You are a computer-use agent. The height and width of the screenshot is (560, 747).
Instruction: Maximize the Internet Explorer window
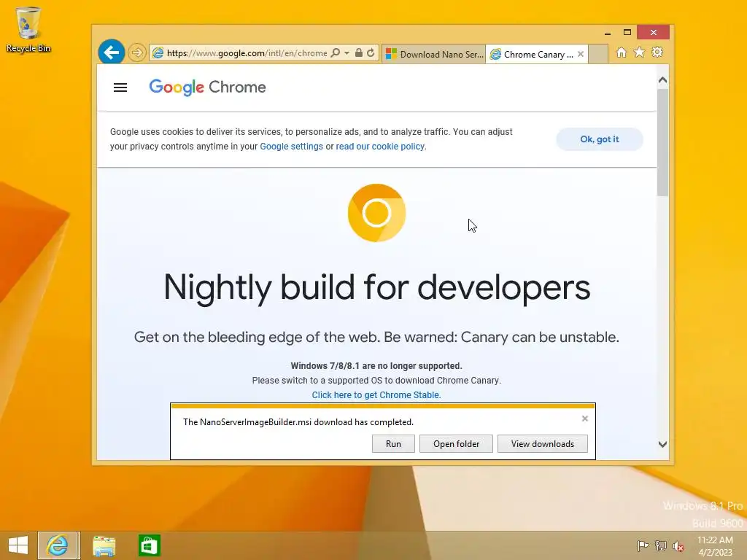627,32
